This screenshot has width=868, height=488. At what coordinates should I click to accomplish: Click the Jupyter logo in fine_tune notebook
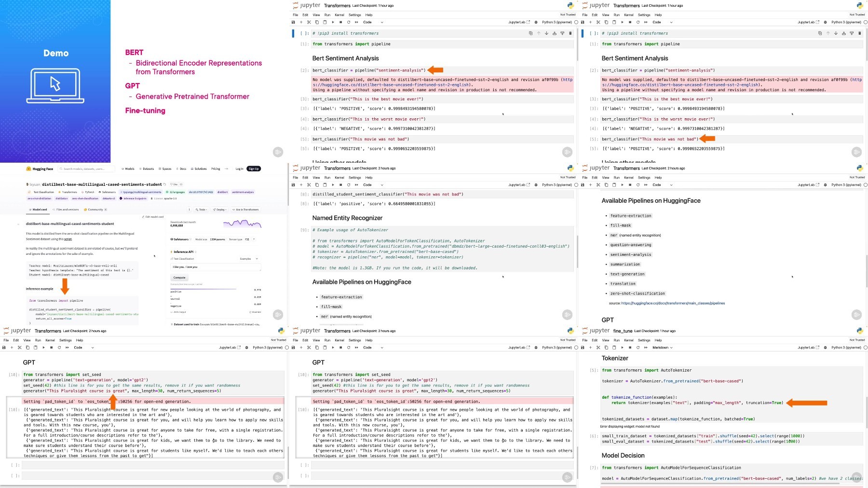[596, 331]
